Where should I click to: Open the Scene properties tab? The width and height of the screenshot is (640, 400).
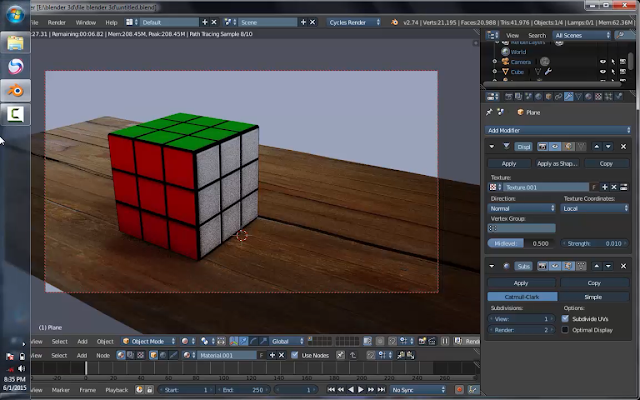coord(529,97)
